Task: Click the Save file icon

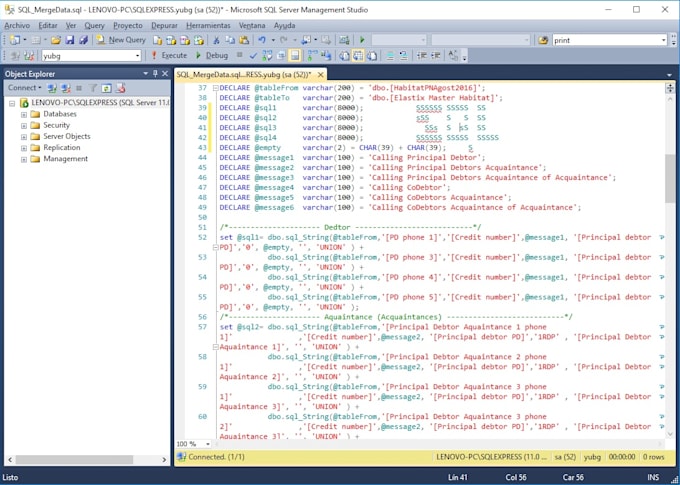Action: 69,40
